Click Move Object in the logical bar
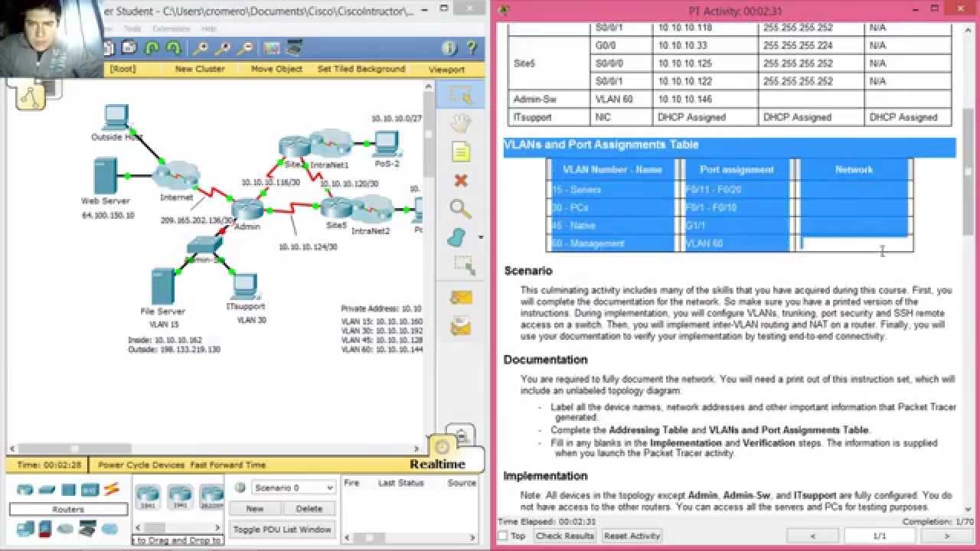 tap(276, 69)
